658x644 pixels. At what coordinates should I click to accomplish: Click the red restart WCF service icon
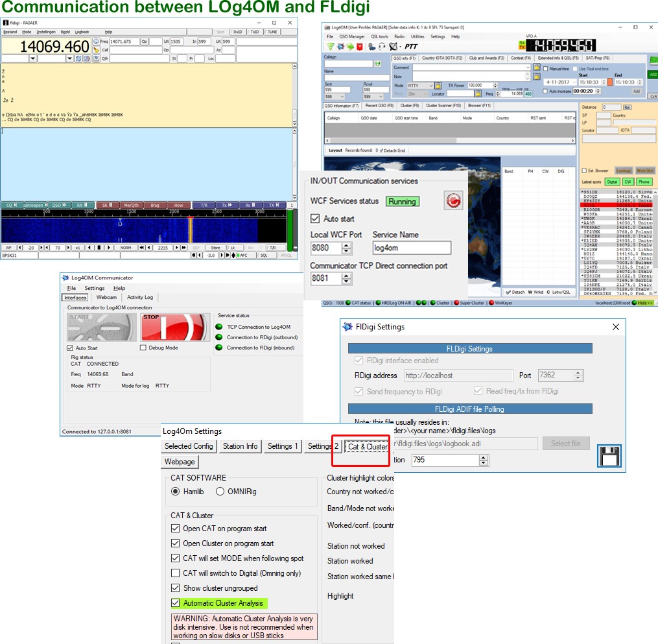453,200
